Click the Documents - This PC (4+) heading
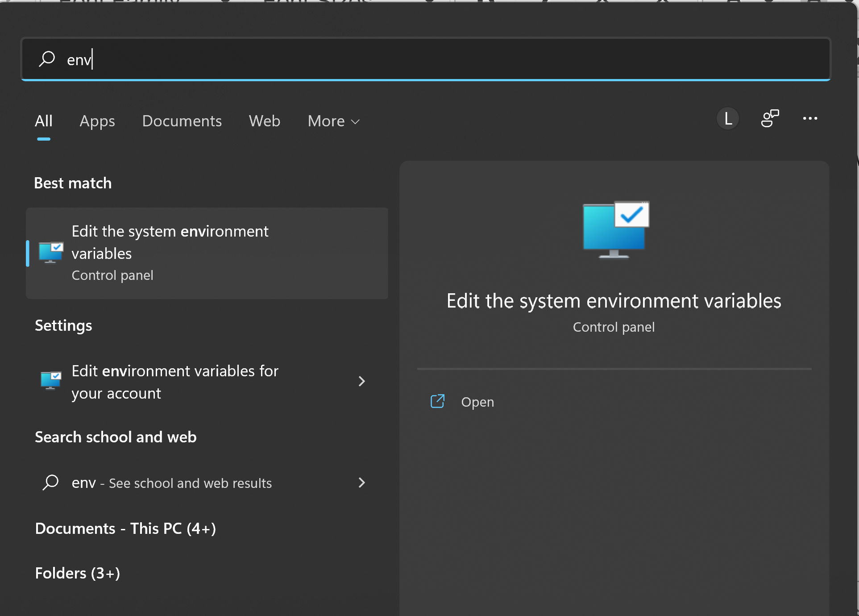 click(125, 529)
